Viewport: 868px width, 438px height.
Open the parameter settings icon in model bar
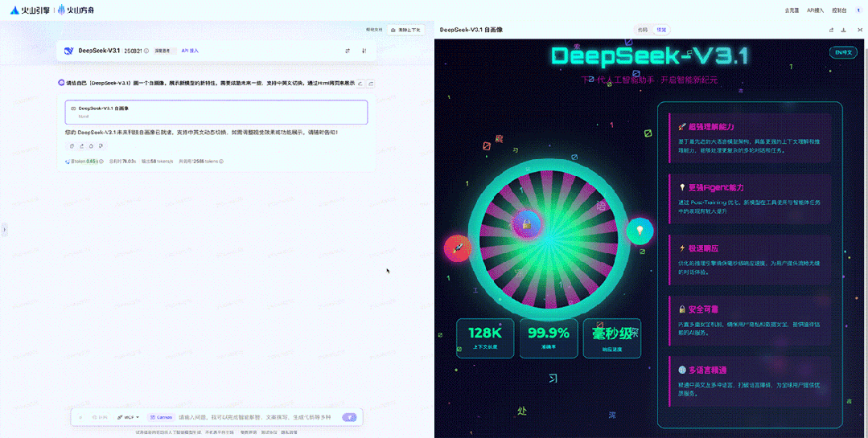coord(364,51)
